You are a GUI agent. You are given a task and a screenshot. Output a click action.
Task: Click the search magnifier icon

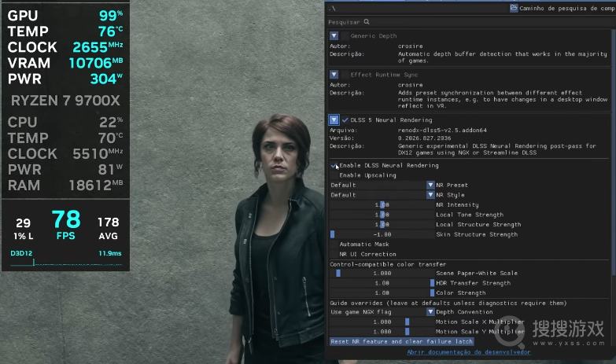tap(366, 22)
